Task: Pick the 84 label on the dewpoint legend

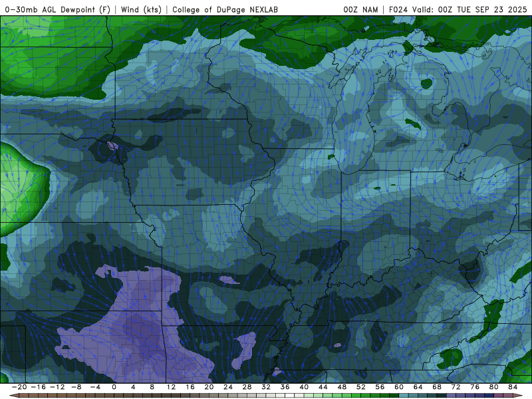Action: (513, 387)
